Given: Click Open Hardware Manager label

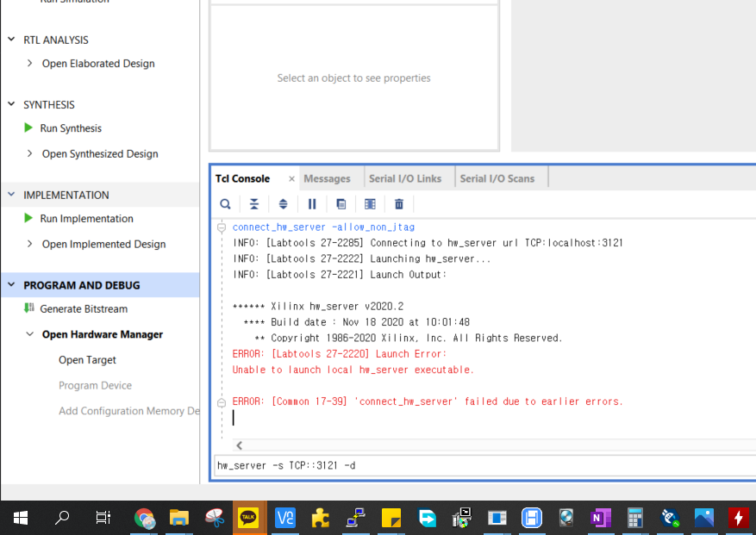Looking at the screenshot, I should pyautogui.click(x=103, y=334).
